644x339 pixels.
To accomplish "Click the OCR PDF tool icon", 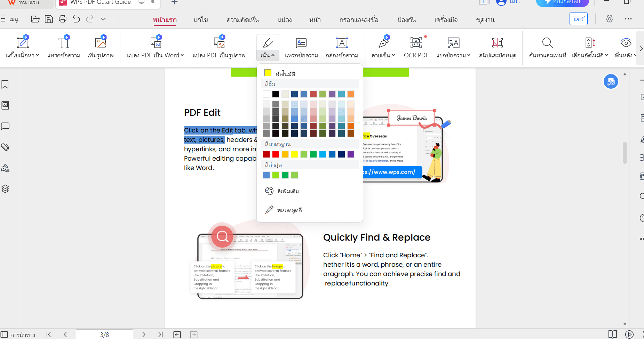I will [416, 43].
